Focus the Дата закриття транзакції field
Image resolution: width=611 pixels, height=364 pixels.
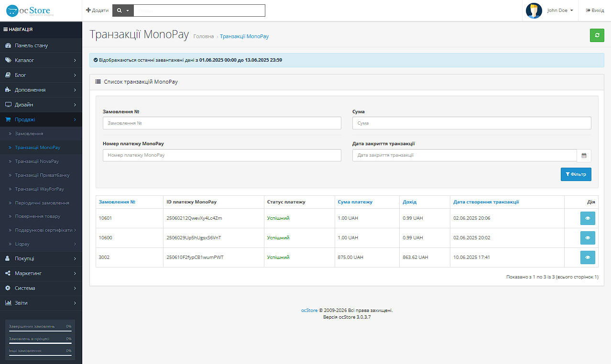(465, 155)
